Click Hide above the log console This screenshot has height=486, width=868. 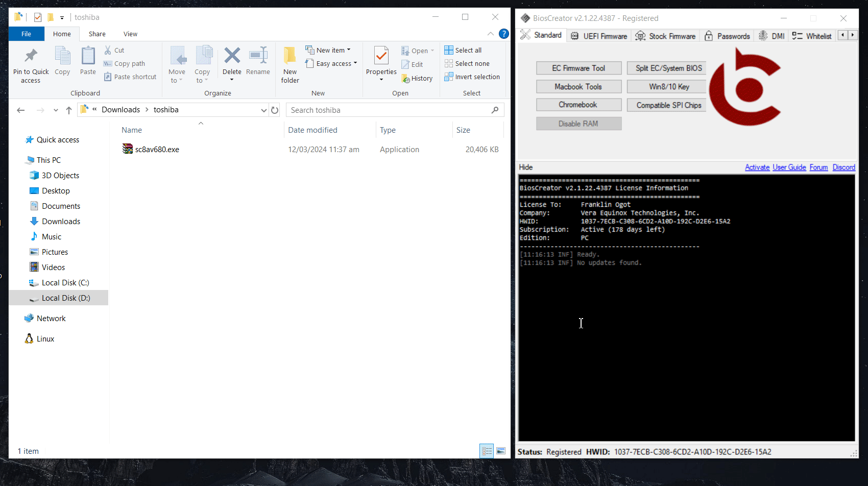pyautogui.click(x=526, y=167)
